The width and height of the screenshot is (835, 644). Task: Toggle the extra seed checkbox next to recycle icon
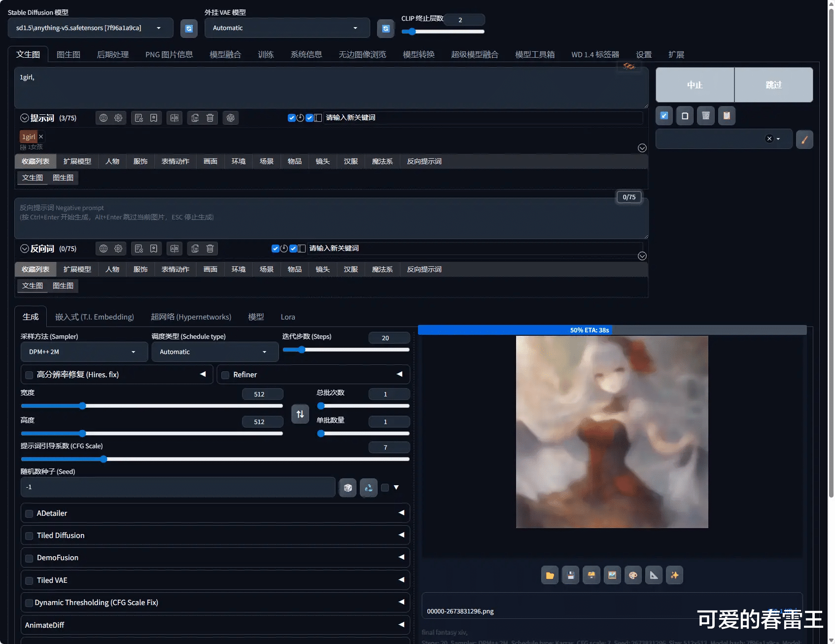click(x=385, y=488)
